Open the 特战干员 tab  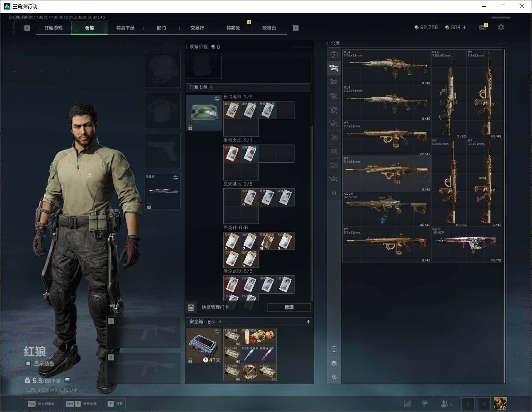click(125, 28)
